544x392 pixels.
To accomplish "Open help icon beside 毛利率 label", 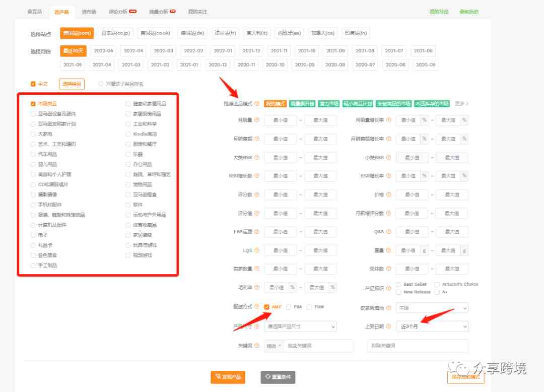I will (257, 287).
